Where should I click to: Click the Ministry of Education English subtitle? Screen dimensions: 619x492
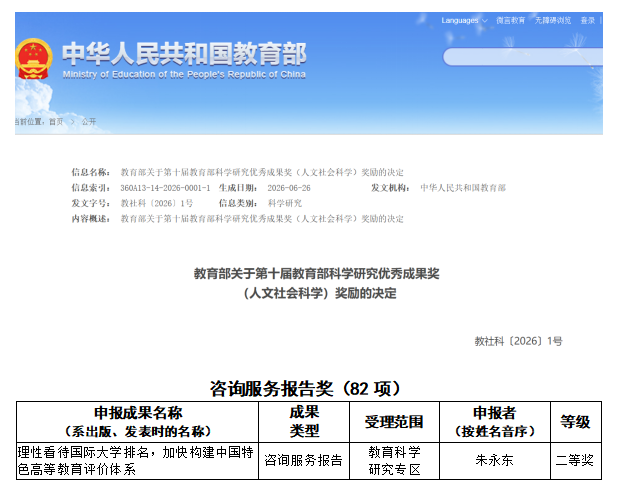point(184,75)
